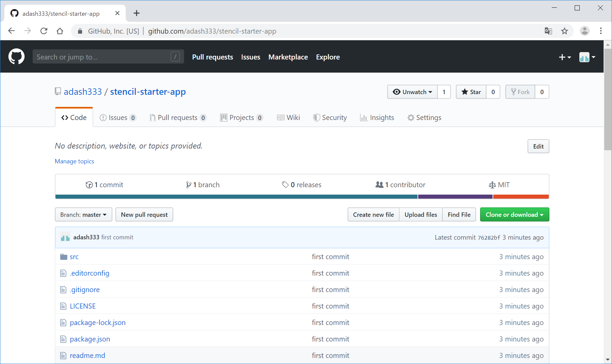Open the src folder

[74, 257]
